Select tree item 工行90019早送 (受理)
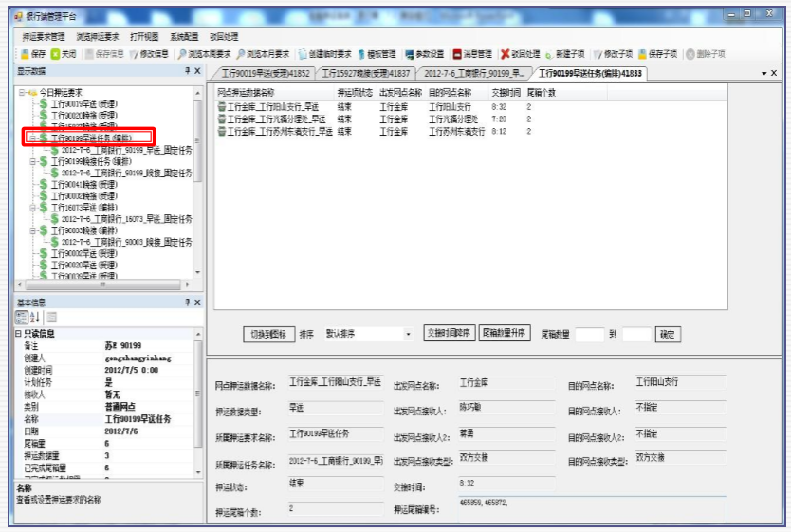This screenshot has height=532, width=791. [83, 104]
